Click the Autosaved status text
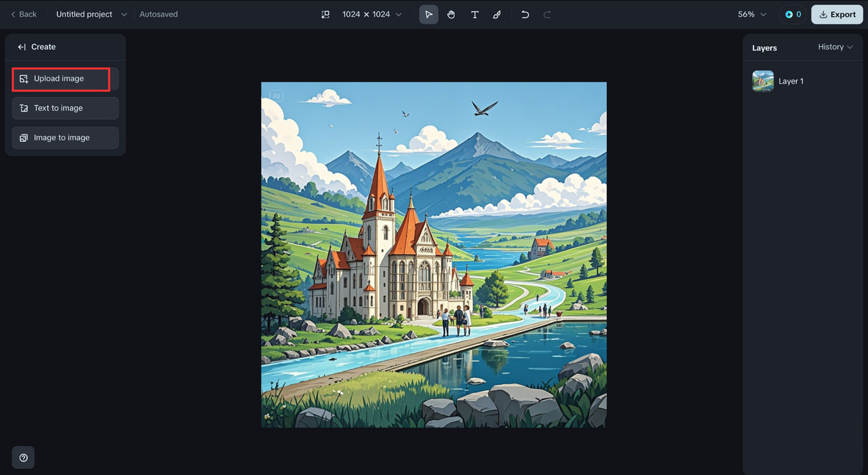This screenshot has height=475, width=868. pos(159,14)
